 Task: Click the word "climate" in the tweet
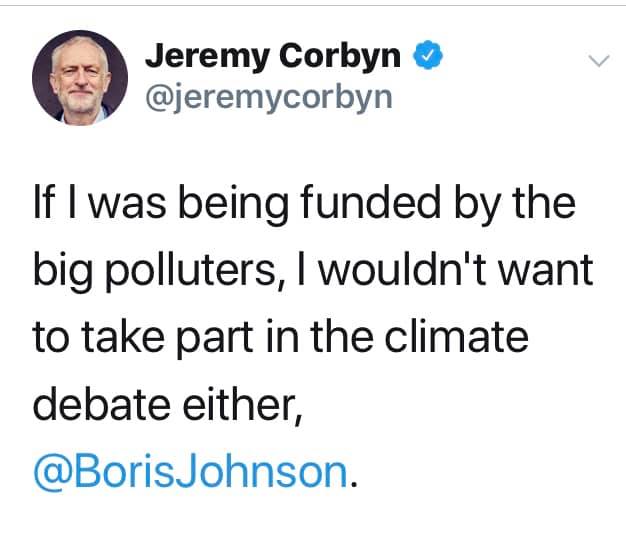pyautogui.click(x=465, y=336)
